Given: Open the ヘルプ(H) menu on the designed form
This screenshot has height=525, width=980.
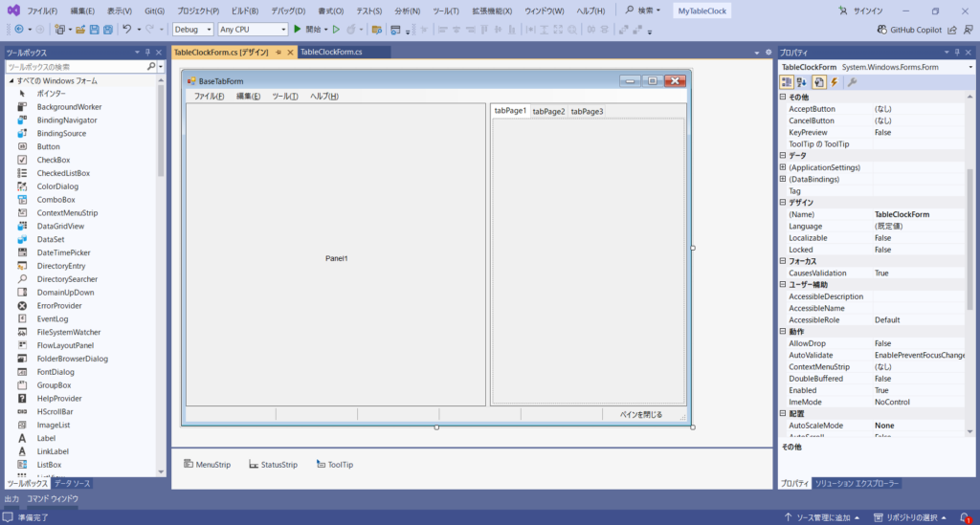Looking at the screenshot, I should (324, 97).
